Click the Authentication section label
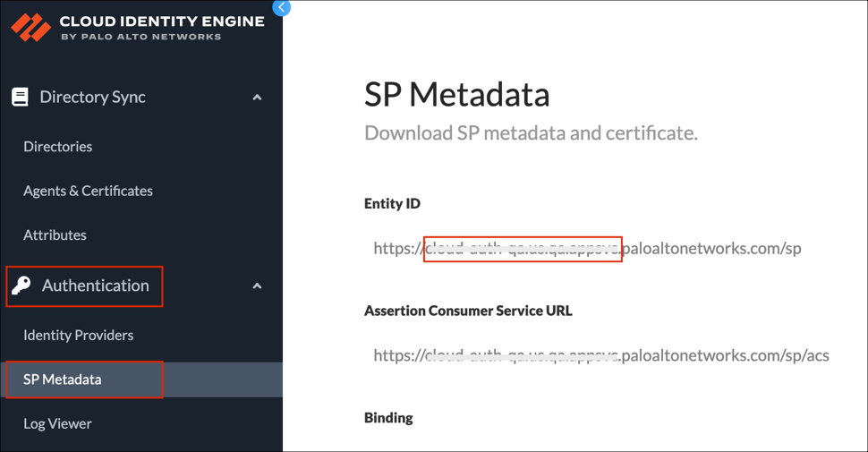868x452 pixels. tap(95, 286)
